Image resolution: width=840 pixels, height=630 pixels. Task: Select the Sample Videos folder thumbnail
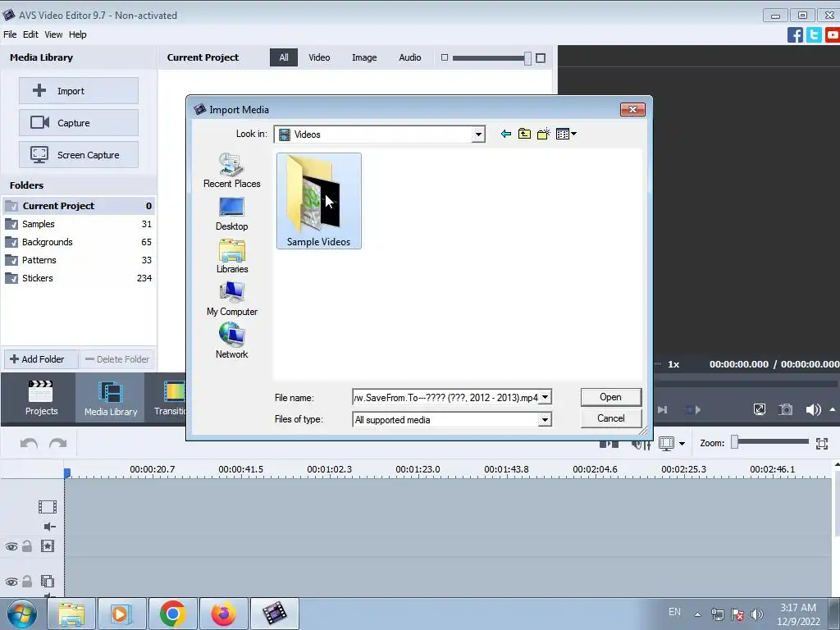[x=319, y=201]
